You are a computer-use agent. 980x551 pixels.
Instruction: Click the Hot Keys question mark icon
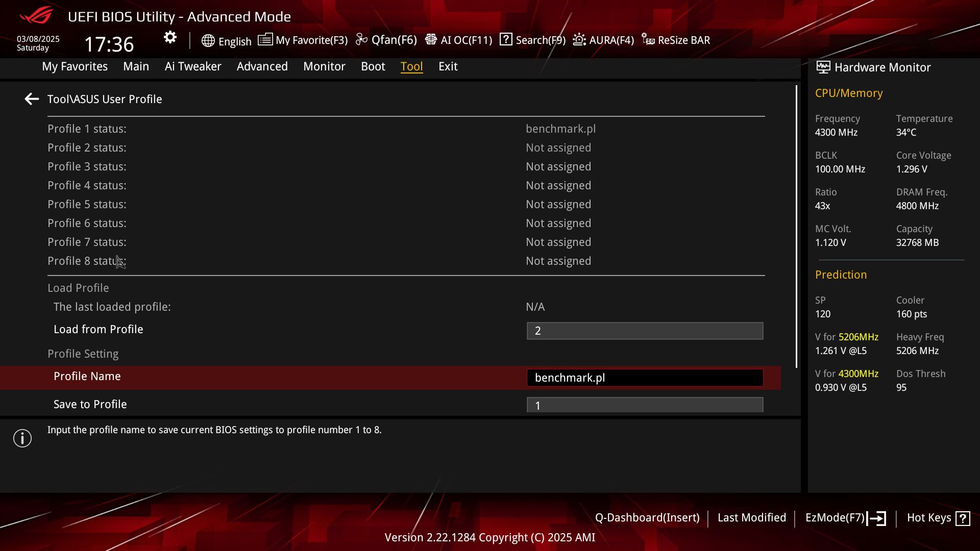pyautogui.click(x=963, y=518)
